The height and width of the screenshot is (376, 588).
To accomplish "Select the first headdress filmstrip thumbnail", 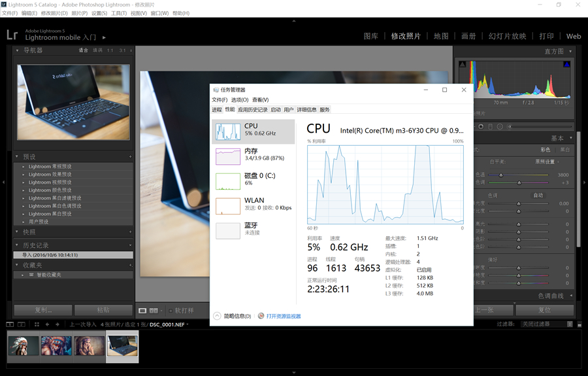I will (24, 346).
